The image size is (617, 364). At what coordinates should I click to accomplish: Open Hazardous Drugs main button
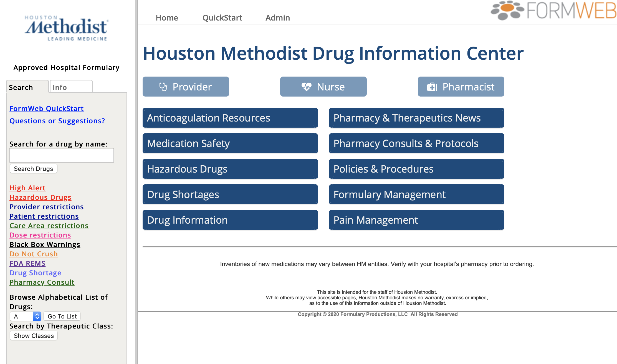click(x=230, y=169)
